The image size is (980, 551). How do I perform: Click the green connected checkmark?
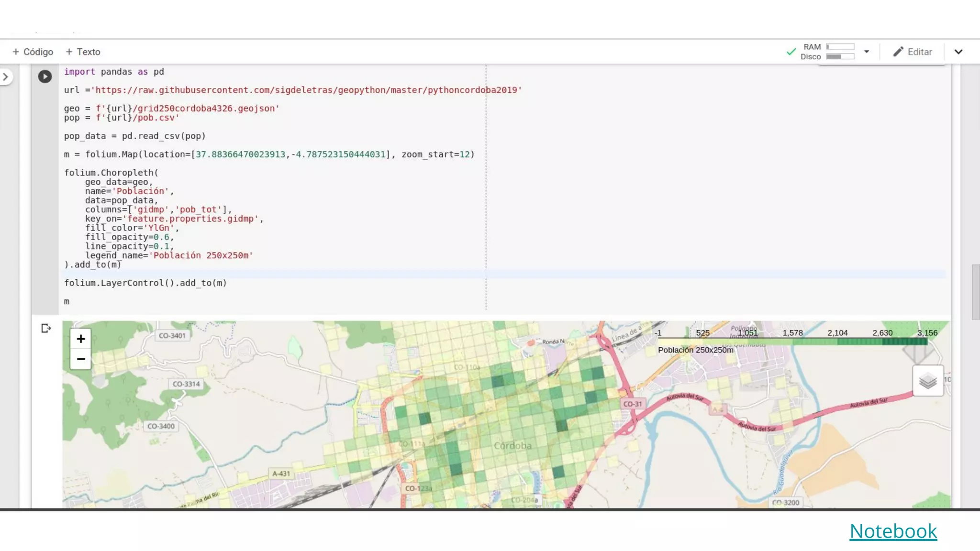(x=791, y=52)
